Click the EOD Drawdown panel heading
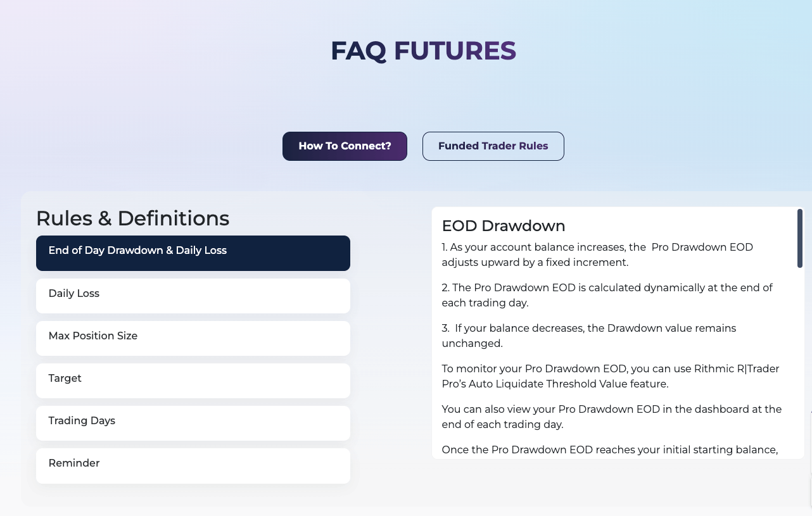Screen dimensions: 812x516 coord(504,225)
